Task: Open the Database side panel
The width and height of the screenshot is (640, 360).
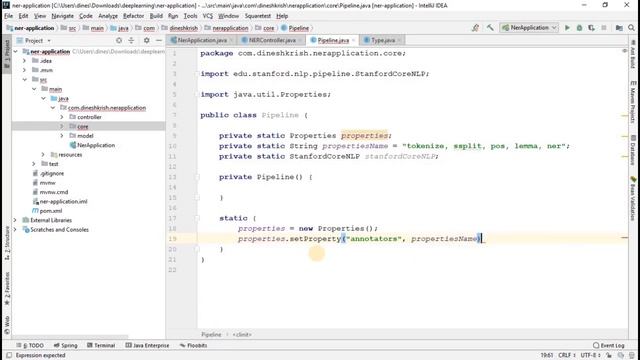Action: 633,150
